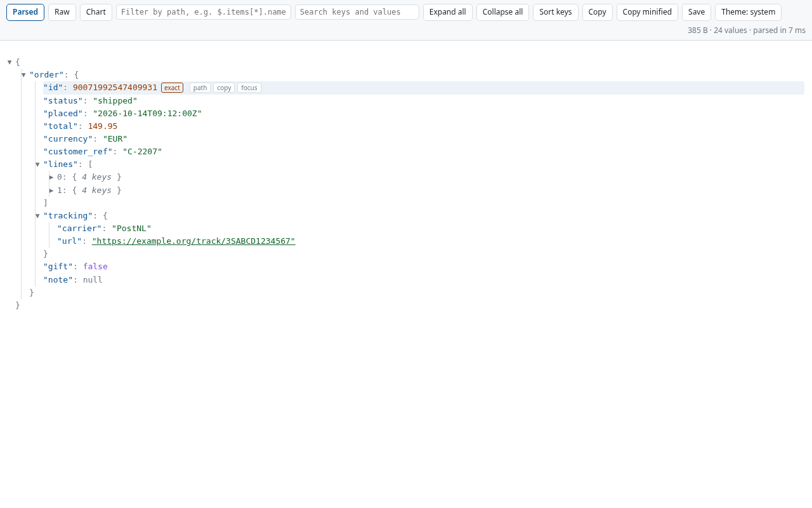
Task: Click the Expand all button
Action: click(448, 12)
